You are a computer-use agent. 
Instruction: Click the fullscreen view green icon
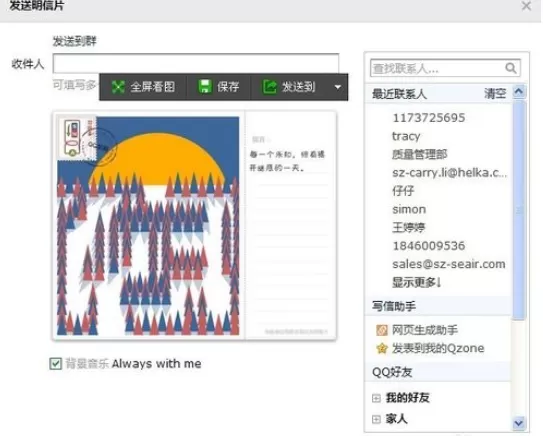118,87
